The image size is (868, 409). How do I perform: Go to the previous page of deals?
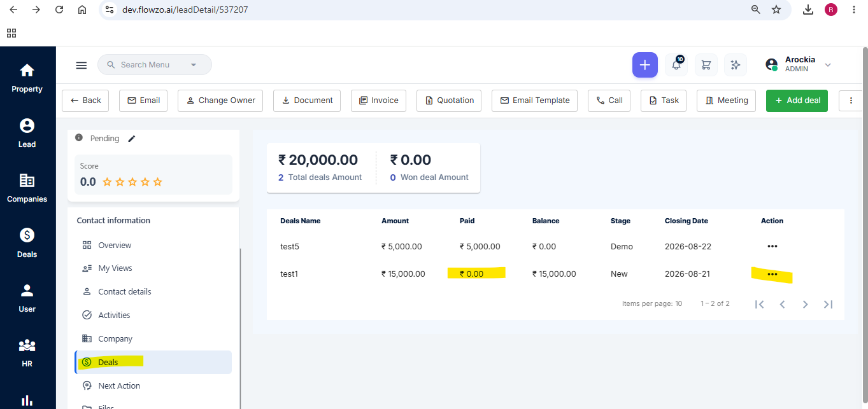(x=782, y=304)
